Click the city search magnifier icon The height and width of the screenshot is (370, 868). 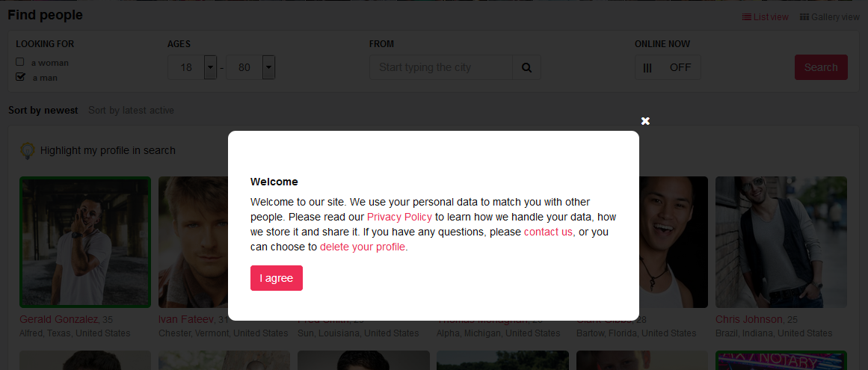(526, 67)
